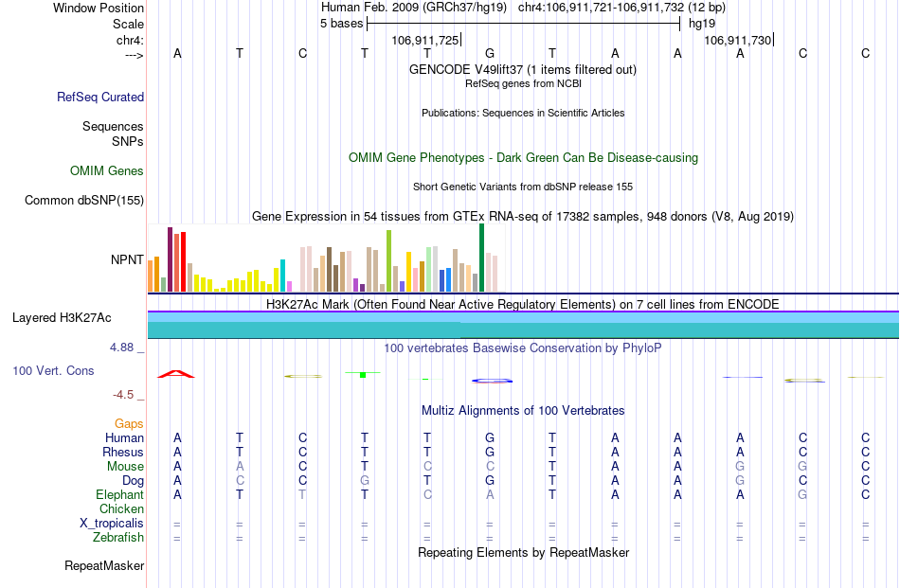Click the Gaps label in Multiz
The image size is (900, 588).
(x=129, y=423)
